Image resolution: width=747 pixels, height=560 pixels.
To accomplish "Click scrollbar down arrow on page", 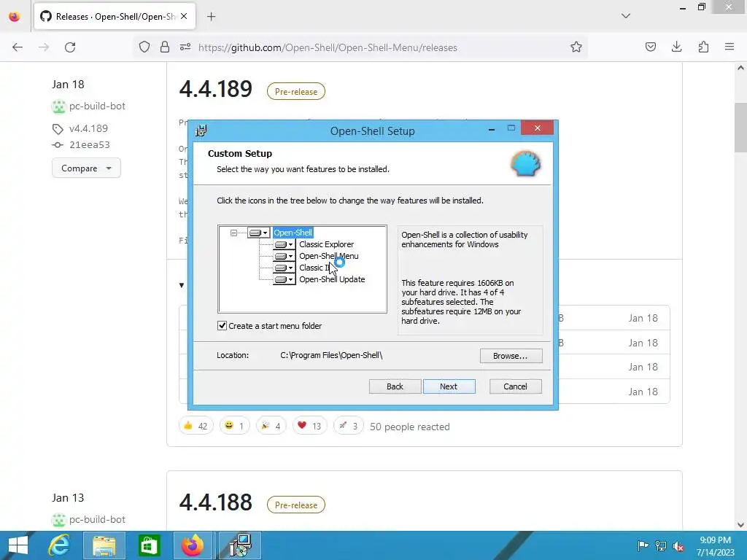I will point(740,525).
